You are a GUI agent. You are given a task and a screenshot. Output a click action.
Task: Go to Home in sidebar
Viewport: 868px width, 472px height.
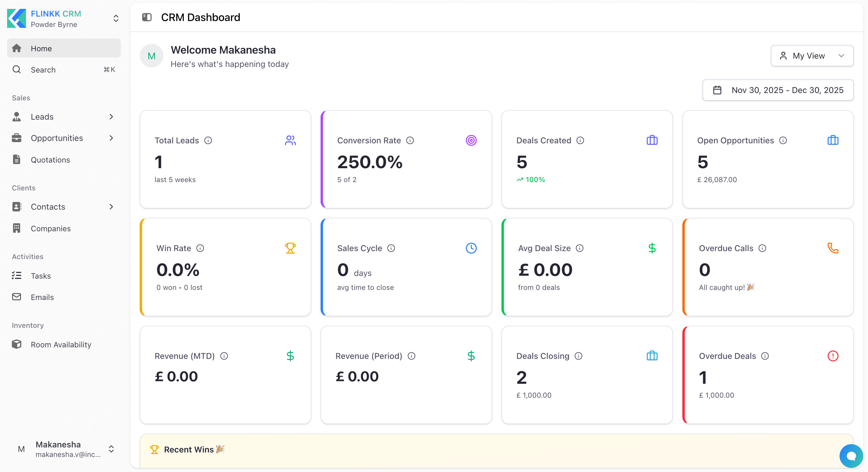[64, 48]
